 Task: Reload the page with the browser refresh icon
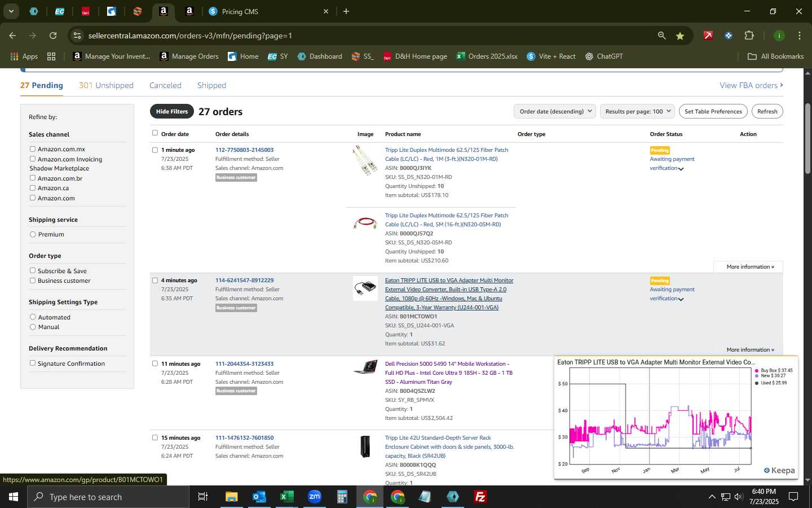pyautogui.click(x=53, y=36)
